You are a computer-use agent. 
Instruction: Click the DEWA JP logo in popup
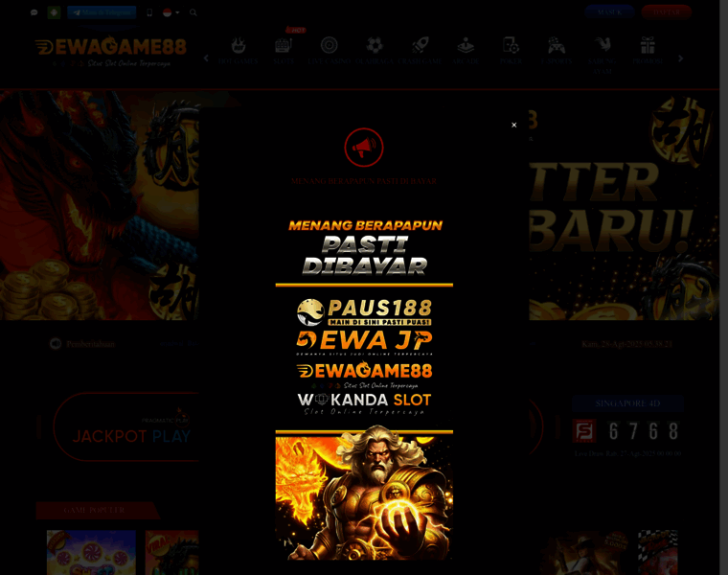coord(364,343)
